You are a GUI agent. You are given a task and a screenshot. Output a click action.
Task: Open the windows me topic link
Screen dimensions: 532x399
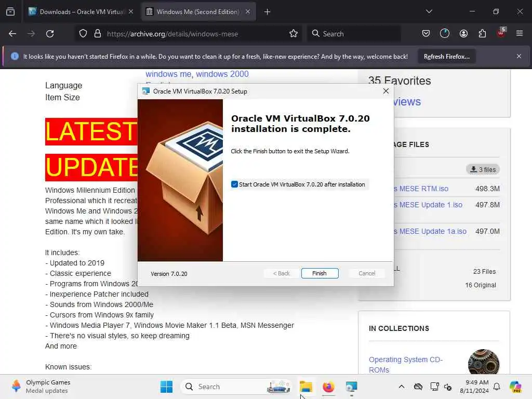169,74
